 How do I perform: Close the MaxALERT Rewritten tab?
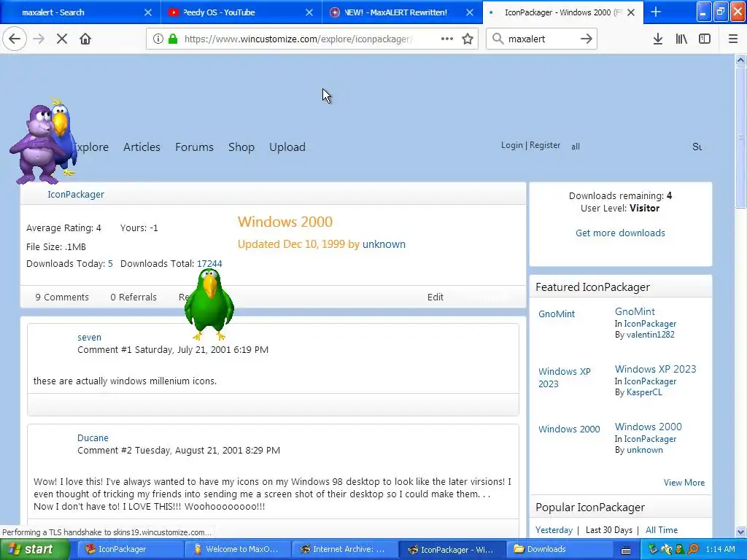point(470,12)
